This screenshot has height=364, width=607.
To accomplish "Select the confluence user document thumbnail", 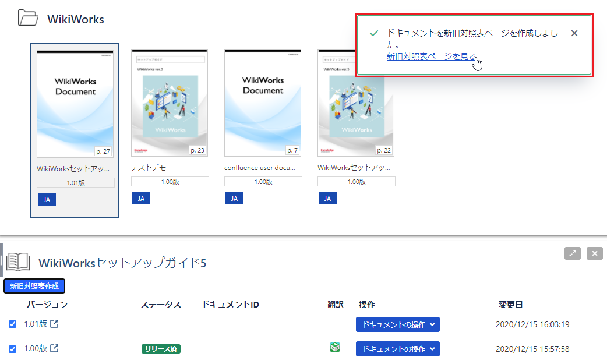I will tap(263, 103).
